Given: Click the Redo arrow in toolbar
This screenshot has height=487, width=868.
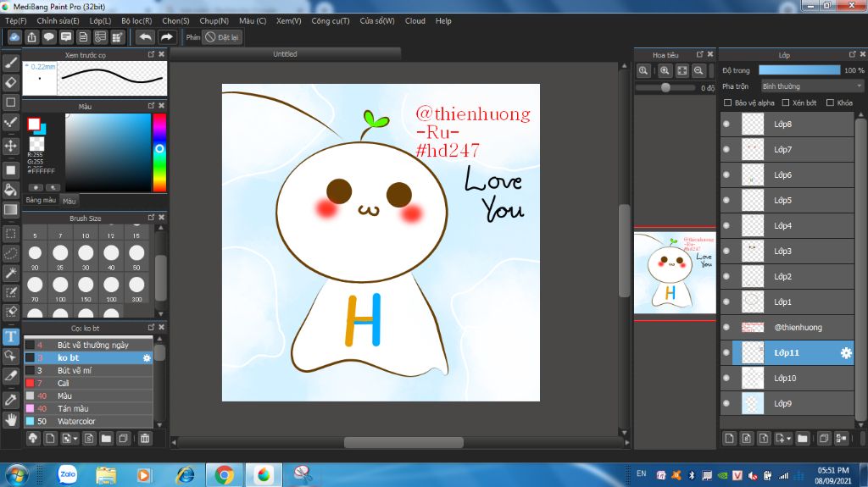Looking at the screenshot, I should (x=167, y=37).
